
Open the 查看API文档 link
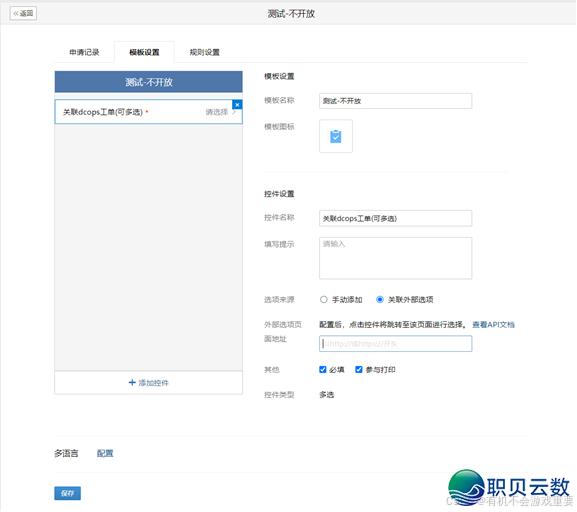[x=494, y=325]
